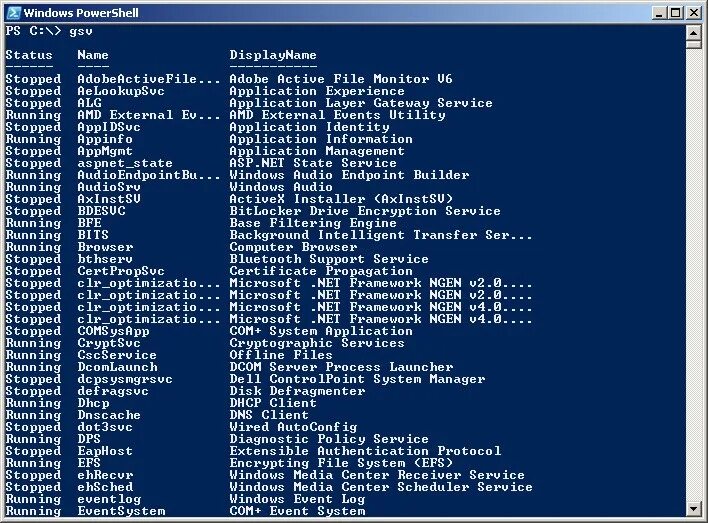This screenshot has height=523, width=708.
Task: Click the 'CscService' service name
Action: tap(117, 355)
